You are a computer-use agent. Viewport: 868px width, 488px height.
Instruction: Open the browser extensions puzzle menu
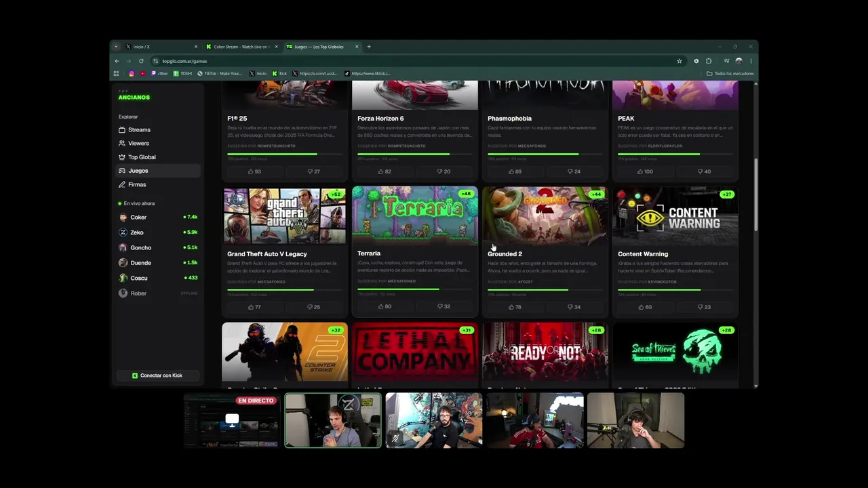pyautogui.click(x=709, y=61)
